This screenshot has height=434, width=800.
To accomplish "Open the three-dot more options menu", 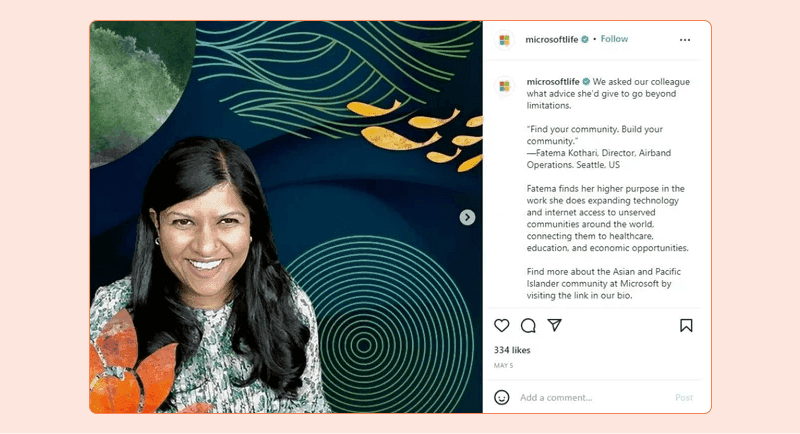I will (x=685, y=40).
